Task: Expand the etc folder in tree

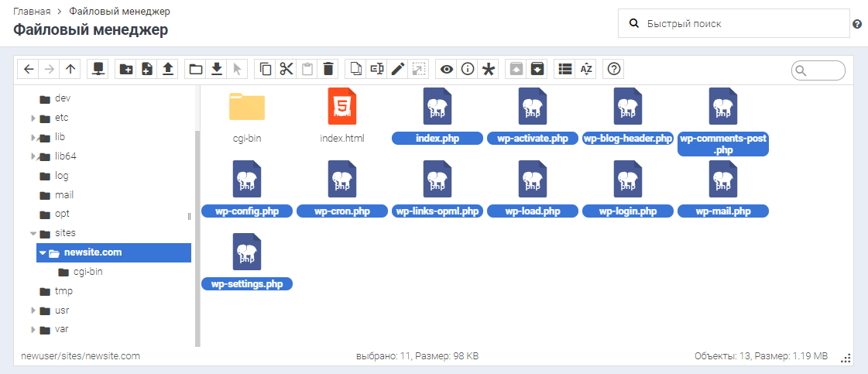Action: click(33, 118)
